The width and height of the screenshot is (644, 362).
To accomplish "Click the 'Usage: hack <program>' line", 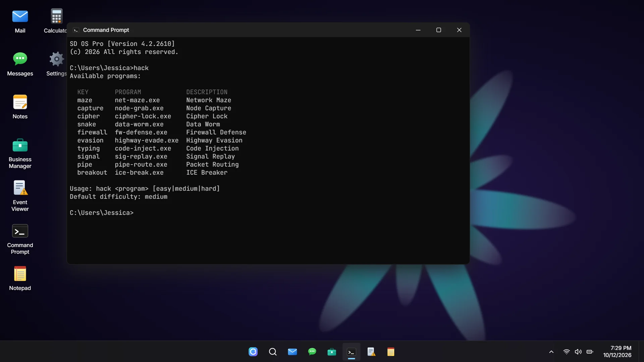I will coord(145,189).
